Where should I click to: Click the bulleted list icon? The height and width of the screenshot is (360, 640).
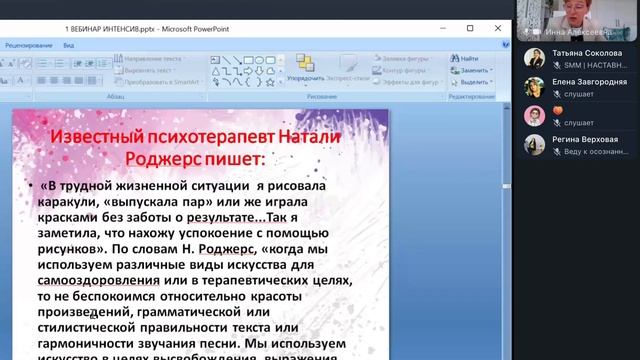[43, 63]
